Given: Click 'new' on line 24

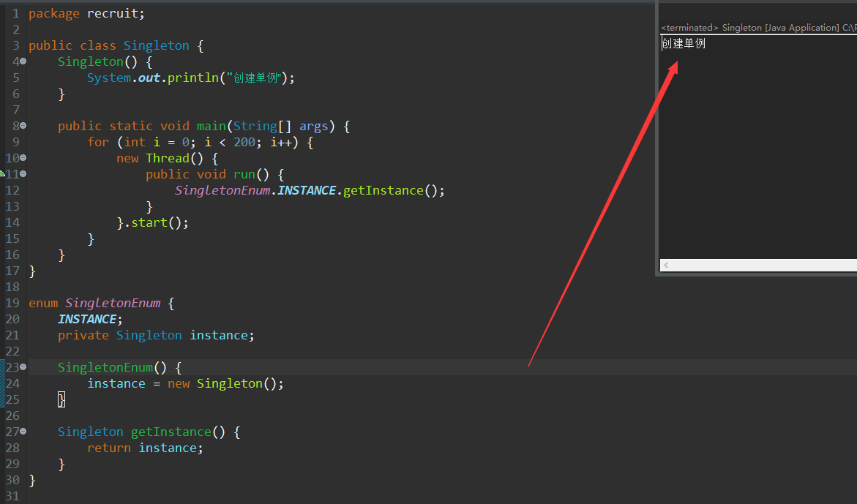Looking at the screenshot, I should tap(179, 385).
